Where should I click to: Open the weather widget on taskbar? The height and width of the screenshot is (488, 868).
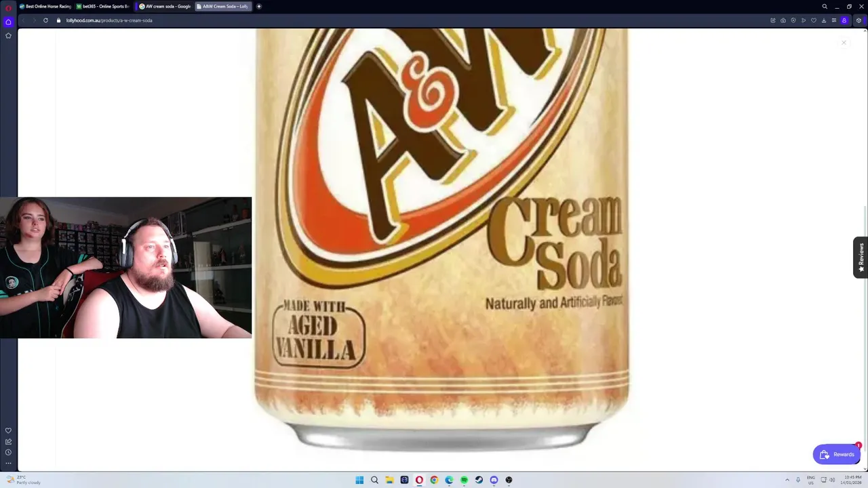[x=24, y=480]
